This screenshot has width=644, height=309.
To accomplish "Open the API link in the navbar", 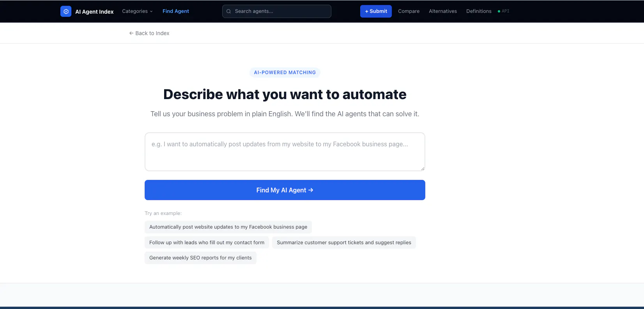I will tap(506, 11).
